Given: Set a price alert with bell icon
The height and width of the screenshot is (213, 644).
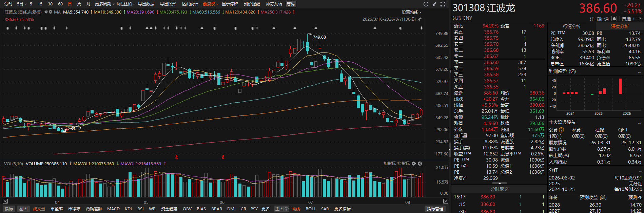Looking at the screenshot, I should 614,19.
